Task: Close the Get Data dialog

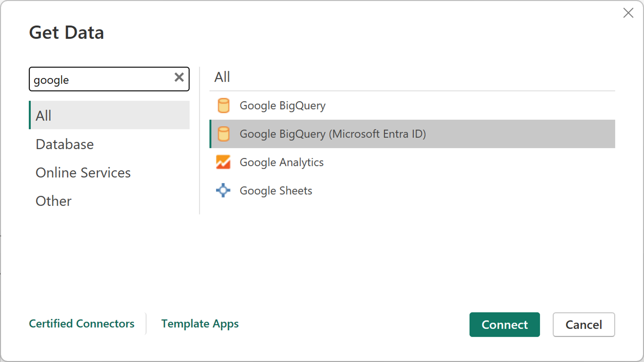Action: pos(629,12)
